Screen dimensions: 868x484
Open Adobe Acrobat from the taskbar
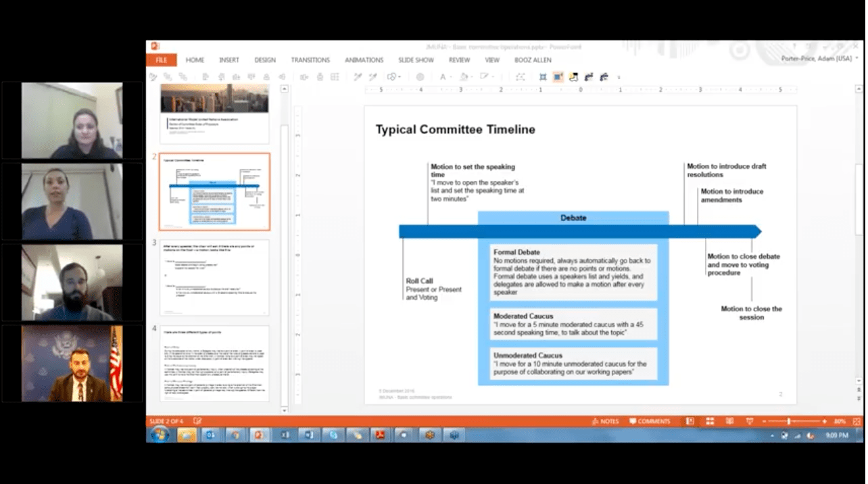[x=381, y=435]
